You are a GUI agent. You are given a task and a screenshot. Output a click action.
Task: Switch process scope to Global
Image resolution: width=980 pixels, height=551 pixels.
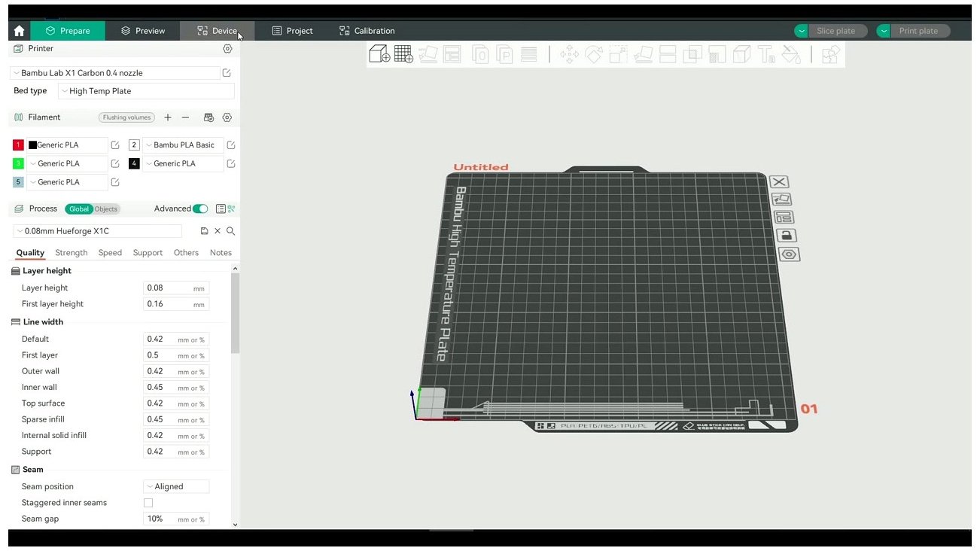(x=79, y=209)
